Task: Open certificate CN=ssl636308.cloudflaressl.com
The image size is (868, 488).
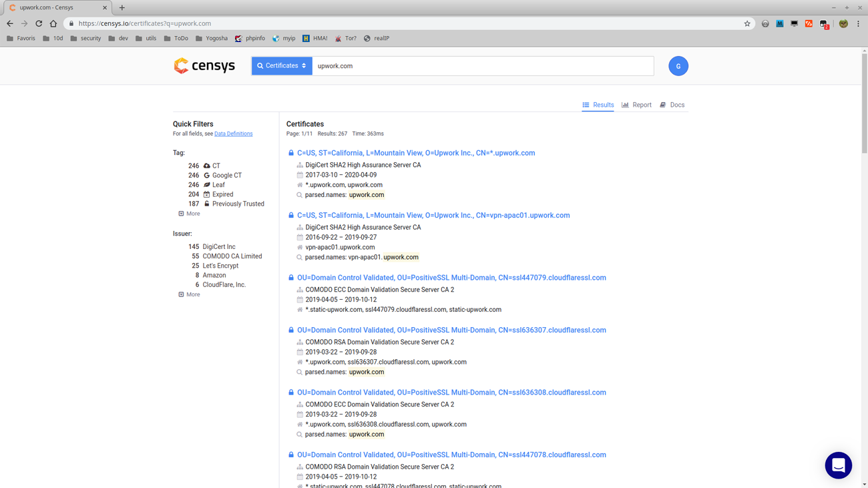Action: pyautogui.click(x=451, y=393)
